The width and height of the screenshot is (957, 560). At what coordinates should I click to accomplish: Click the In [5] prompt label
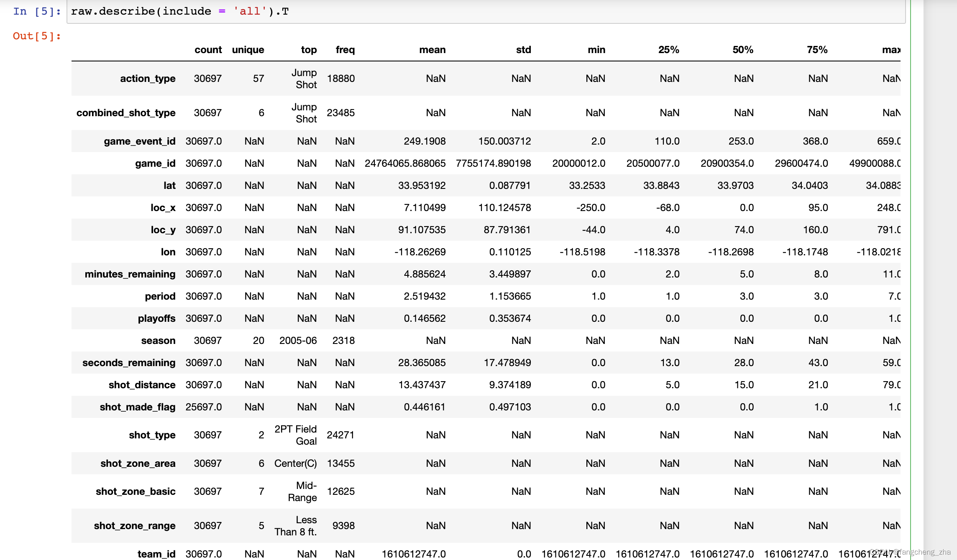coord(37,11)
